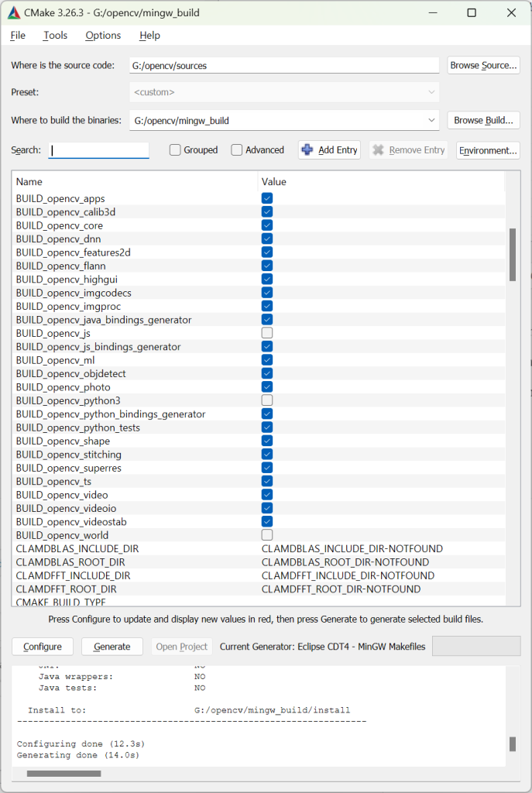
Task: Click the Generating done log line
Action: (78, 755)
